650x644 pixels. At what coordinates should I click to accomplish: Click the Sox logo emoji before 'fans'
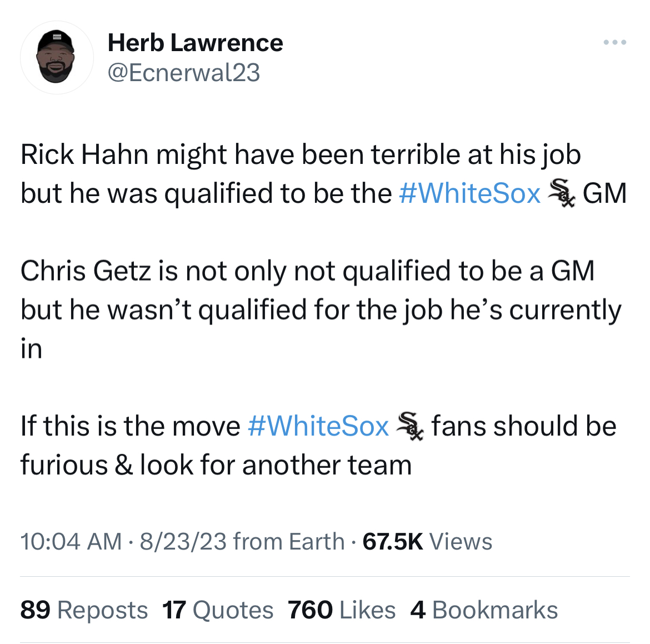[410, 427]
